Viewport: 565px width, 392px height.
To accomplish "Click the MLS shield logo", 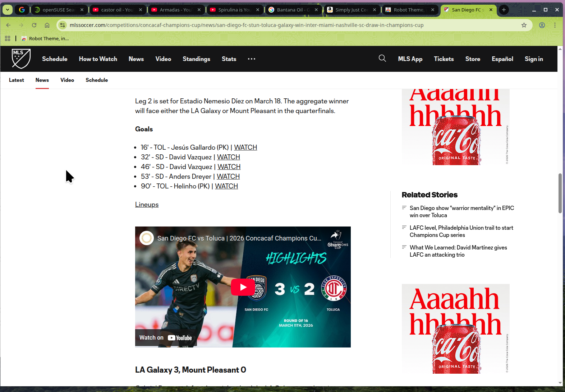I will click(x=21, y=59).
